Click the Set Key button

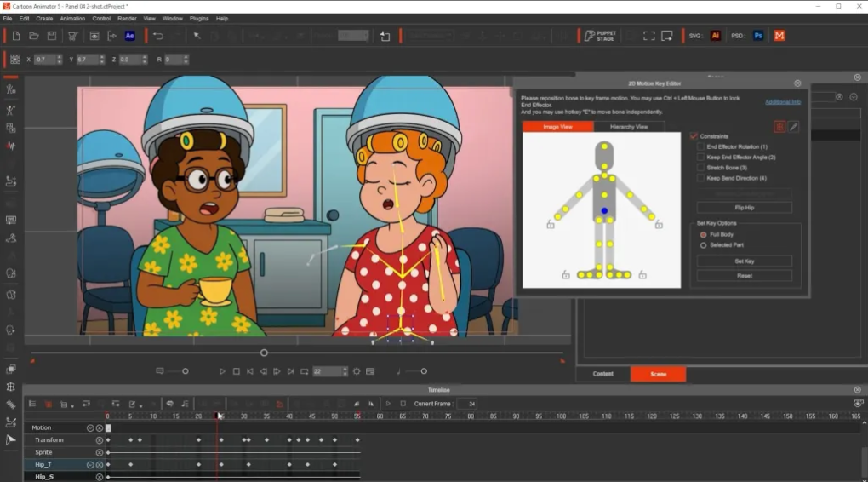click(744, 261)
